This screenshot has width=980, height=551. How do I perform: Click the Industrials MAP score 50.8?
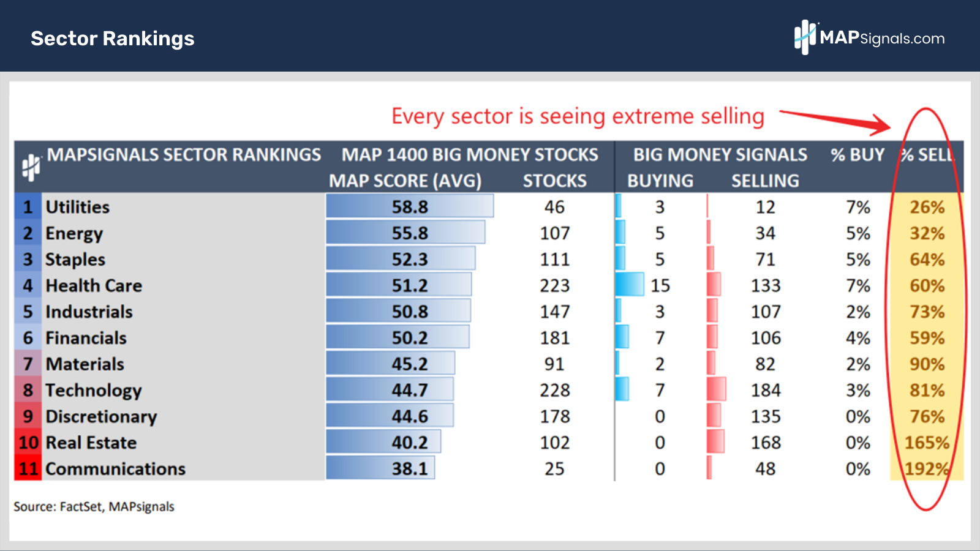pyautogui.click(x=410, y=312)
